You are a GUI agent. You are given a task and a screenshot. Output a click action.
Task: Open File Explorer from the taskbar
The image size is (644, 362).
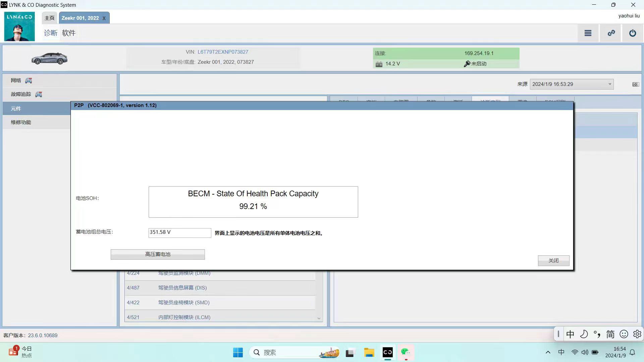coord(369,352)
